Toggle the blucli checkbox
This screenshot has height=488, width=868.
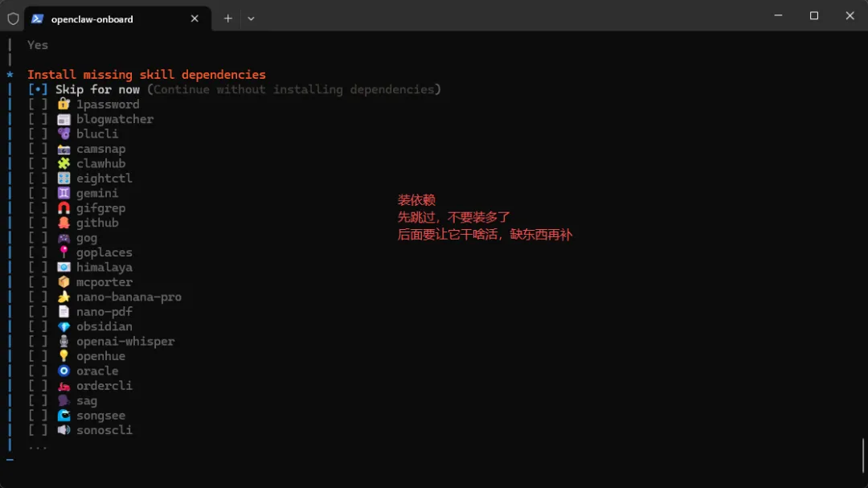(x=38, y=134)
